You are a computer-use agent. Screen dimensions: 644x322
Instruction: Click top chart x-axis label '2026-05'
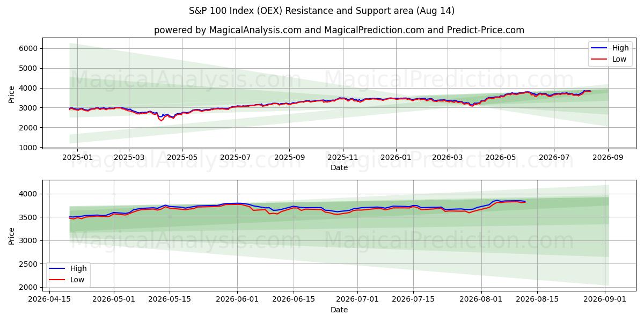[500, 157]
